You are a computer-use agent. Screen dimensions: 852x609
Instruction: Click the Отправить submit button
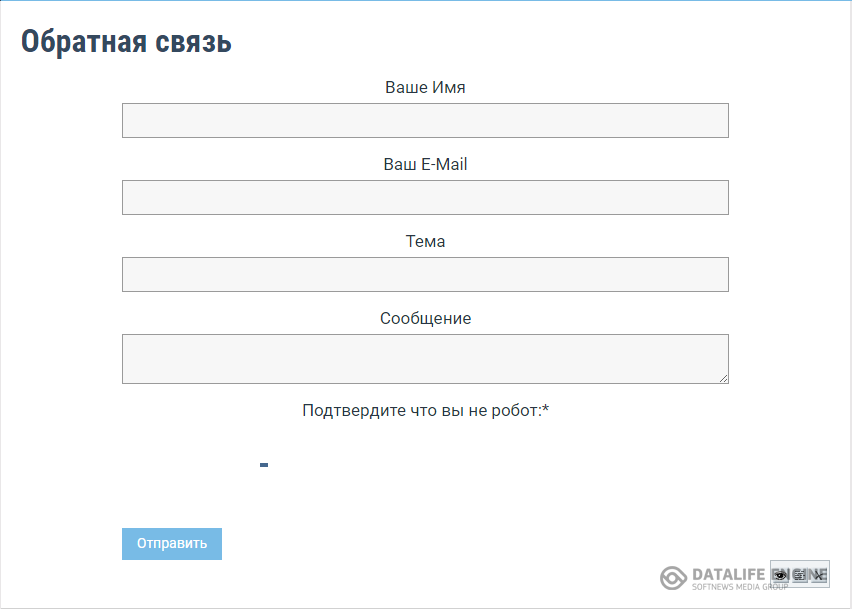[172, 544]
